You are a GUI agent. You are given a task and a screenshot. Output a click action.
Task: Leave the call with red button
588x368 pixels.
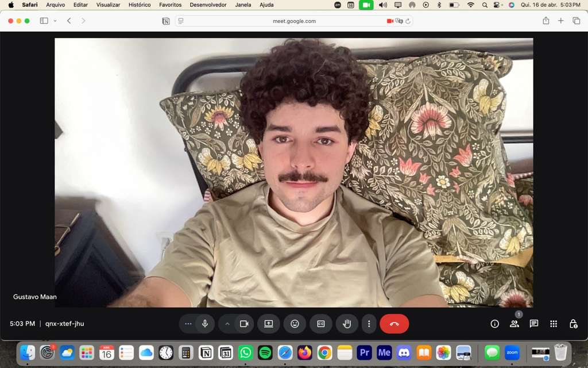click(x=394, y=324)
